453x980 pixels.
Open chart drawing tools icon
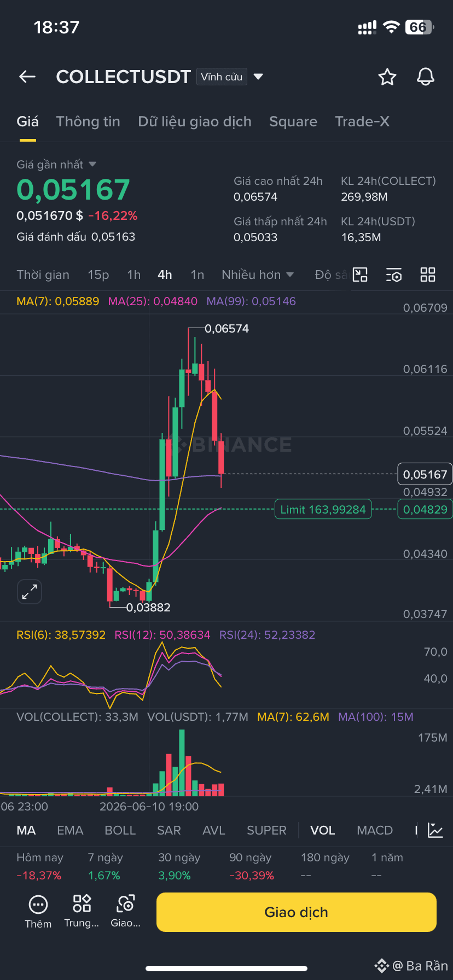pos(360,275)
